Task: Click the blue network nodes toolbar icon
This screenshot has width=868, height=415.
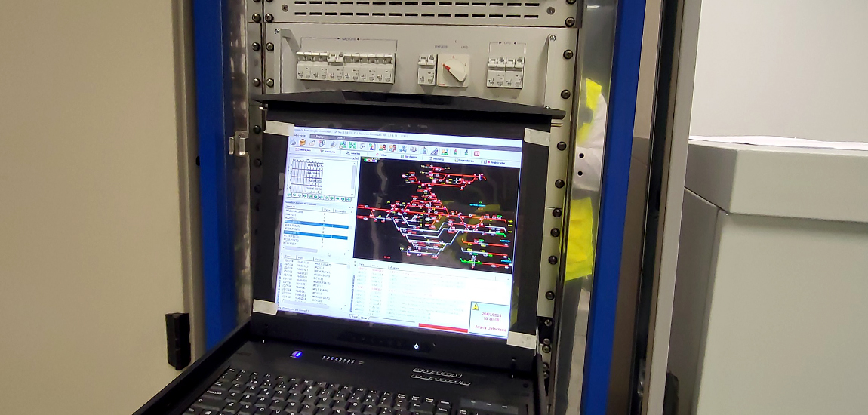Action: (403, 149)
